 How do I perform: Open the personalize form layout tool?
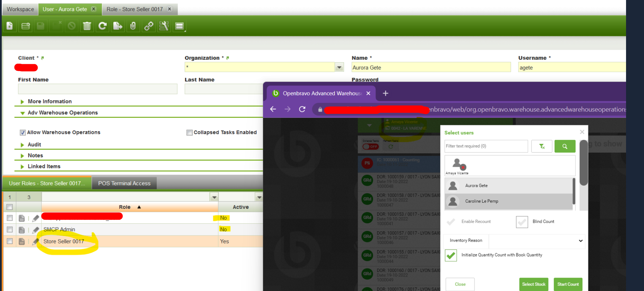(164, 26)
